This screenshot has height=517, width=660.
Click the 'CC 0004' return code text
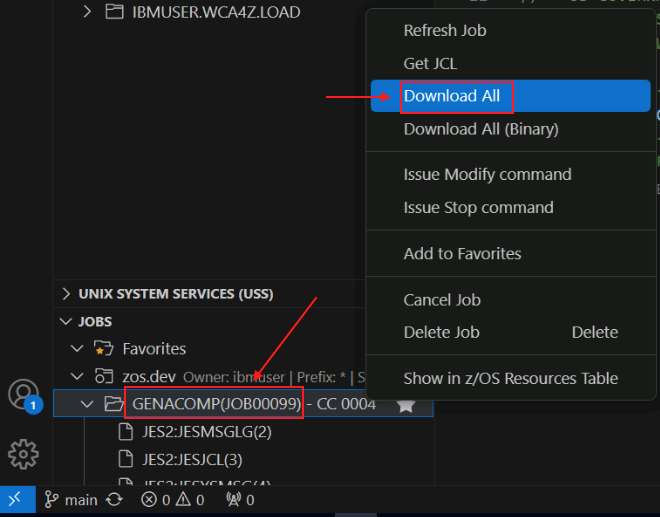point(346,404)
